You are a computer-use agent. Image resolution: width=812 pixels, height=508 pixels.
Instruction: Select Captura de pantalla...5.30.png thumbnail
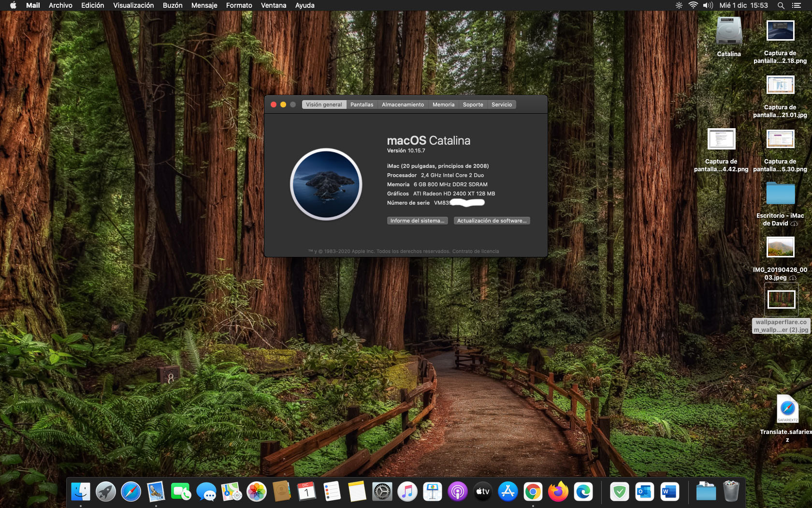click(781, 139)
